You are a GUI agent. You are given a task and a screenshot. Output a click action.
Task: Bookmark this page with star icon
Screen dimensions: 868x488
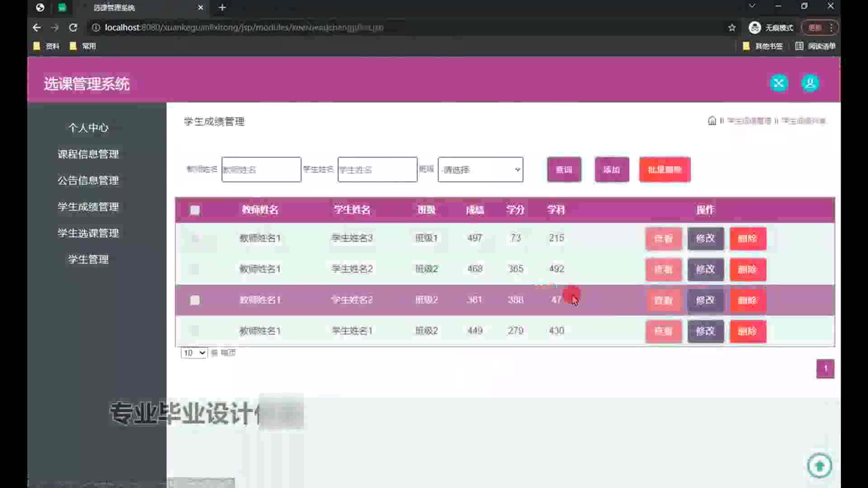(x=732, y=28)
